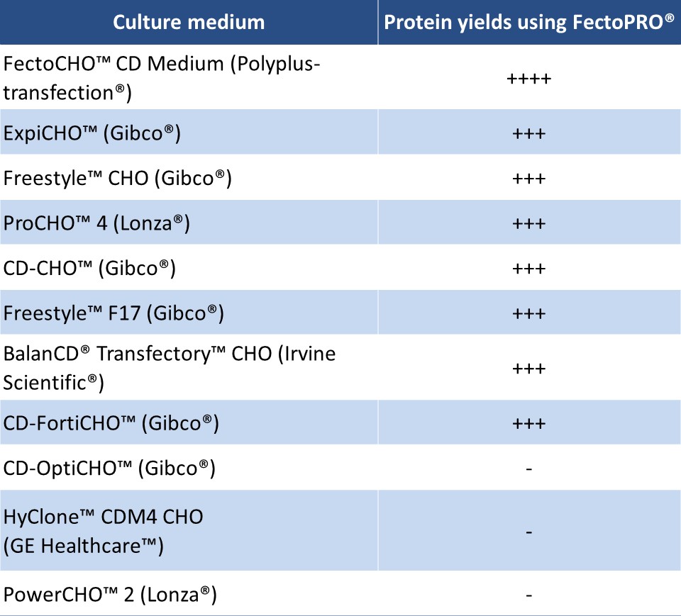Click the +++ yield for BalanCD Transfectory CHO
The width and height of the screenshot is (681, 616).
[528, 369]
